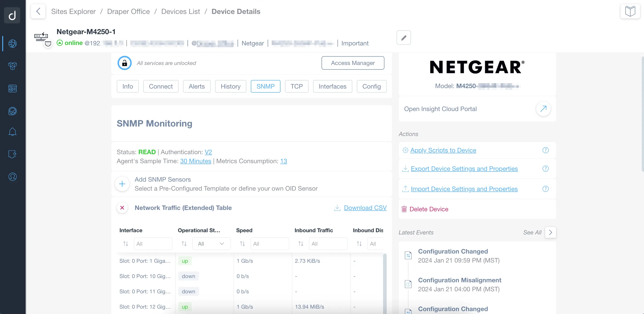
Task: Click Export Device Settings and Properties link
Action: point(464,169)
